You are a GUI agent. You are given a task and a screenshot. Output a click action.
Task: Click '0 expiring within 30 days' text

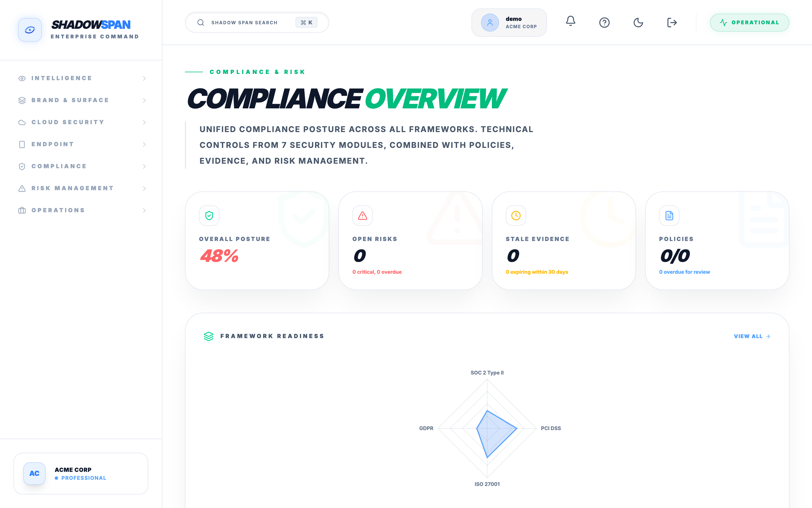[x=537, y=272]
